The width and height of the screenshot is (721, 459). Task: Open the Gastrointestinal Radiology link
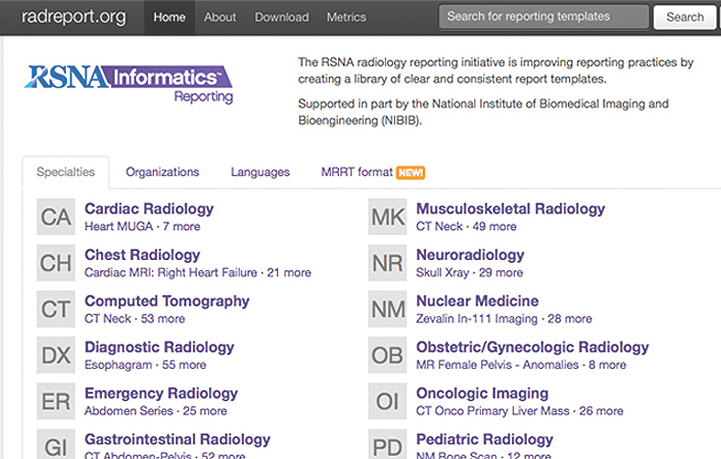click(177, 439)
